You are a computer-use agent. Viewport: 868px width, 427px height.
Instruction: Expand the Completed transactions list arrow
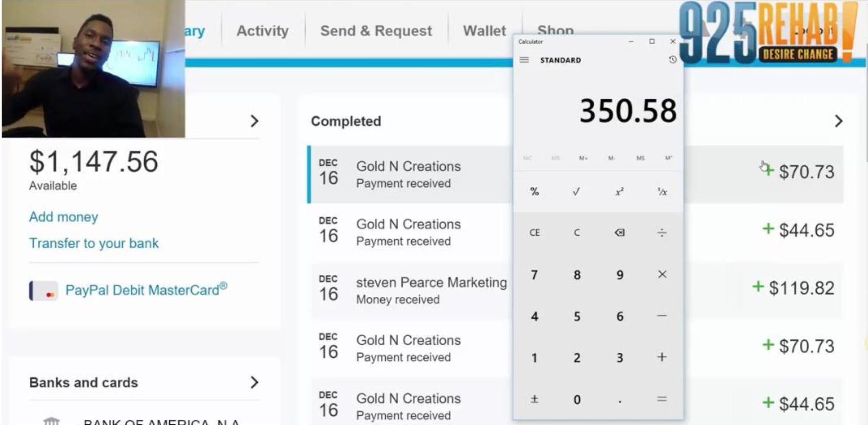(838, 121)
